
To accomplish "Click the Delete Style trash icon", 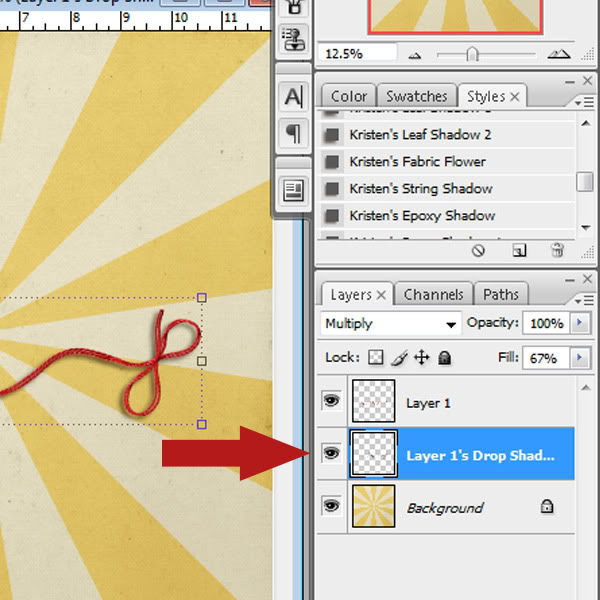I will click(557, 250).
